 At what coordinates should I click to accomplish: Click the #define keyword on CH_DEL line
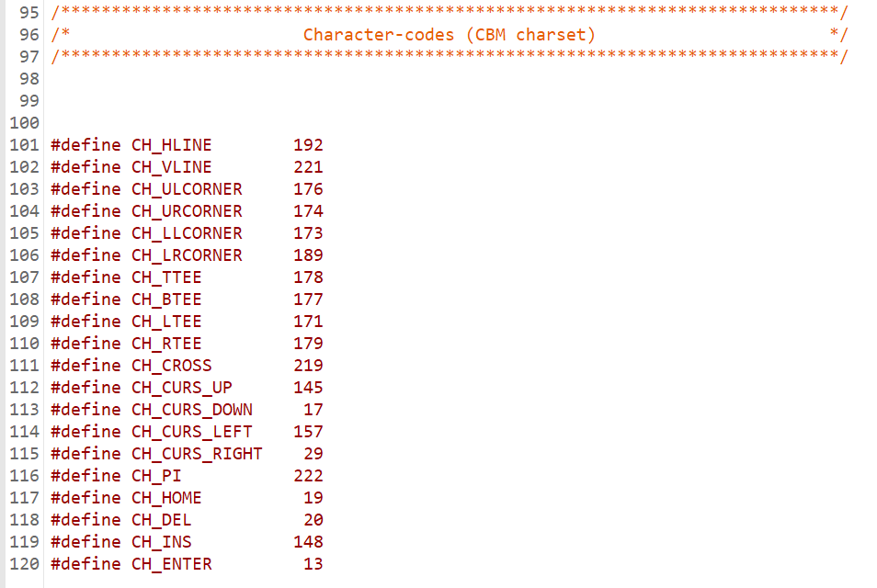point(85,519)
